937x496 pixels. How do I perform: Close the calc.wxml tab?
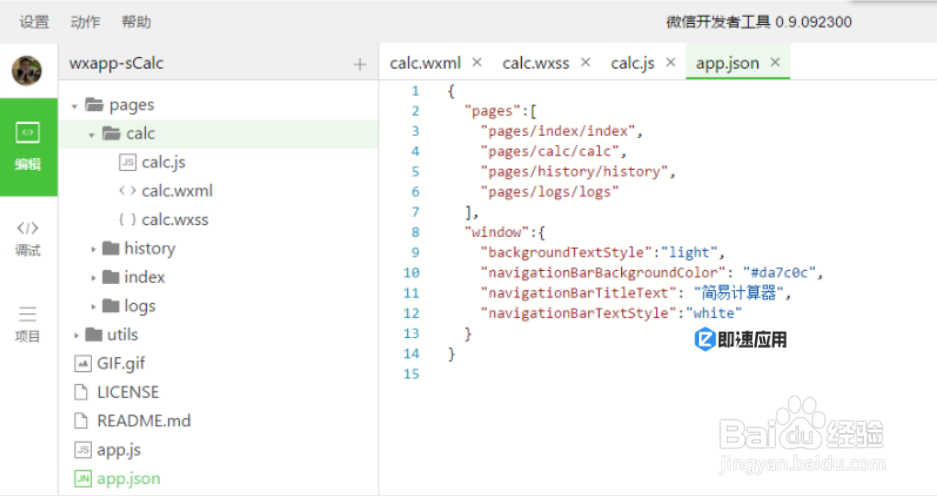(477, 62)
